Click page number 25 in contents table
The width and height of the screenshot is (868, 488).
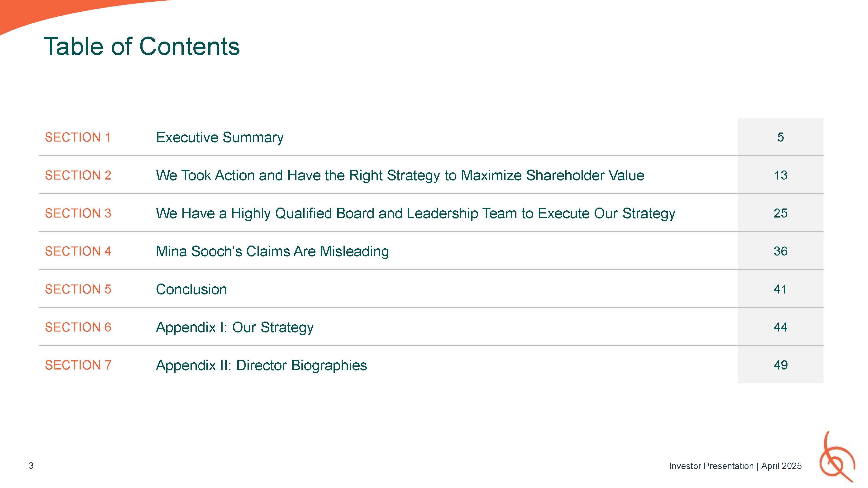click(780, 213)
